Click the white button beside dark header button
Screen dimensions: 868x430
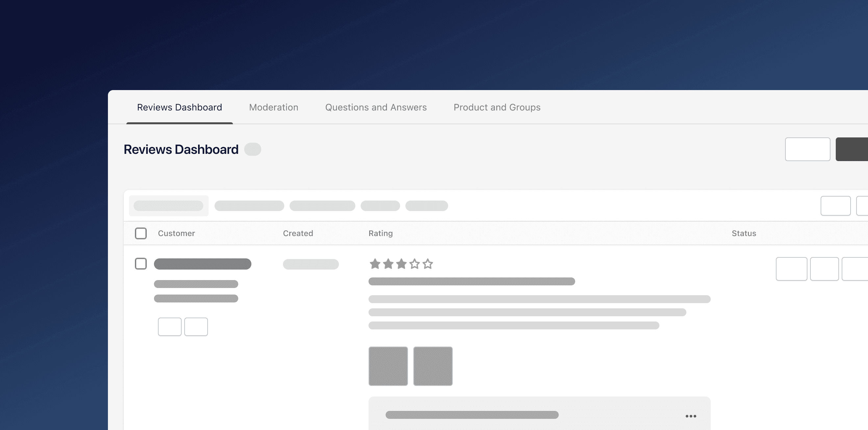click(x=807, y=149)
